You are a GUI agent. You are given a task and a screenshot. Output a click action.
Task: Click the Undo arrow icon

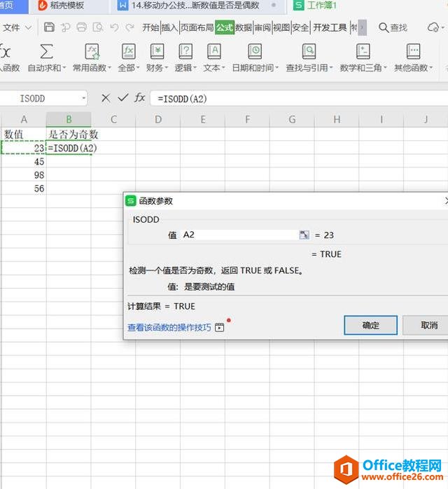pos(115,27)
